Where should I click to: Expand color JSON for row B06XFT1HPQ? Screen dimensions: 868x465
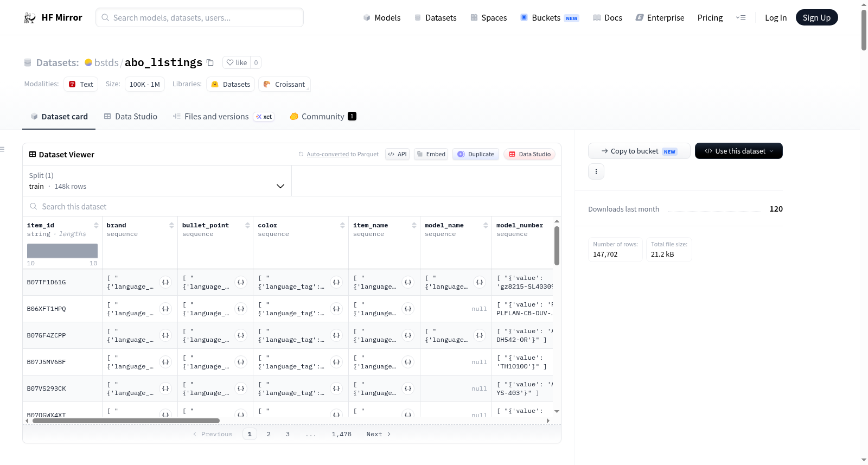point(336,309)
